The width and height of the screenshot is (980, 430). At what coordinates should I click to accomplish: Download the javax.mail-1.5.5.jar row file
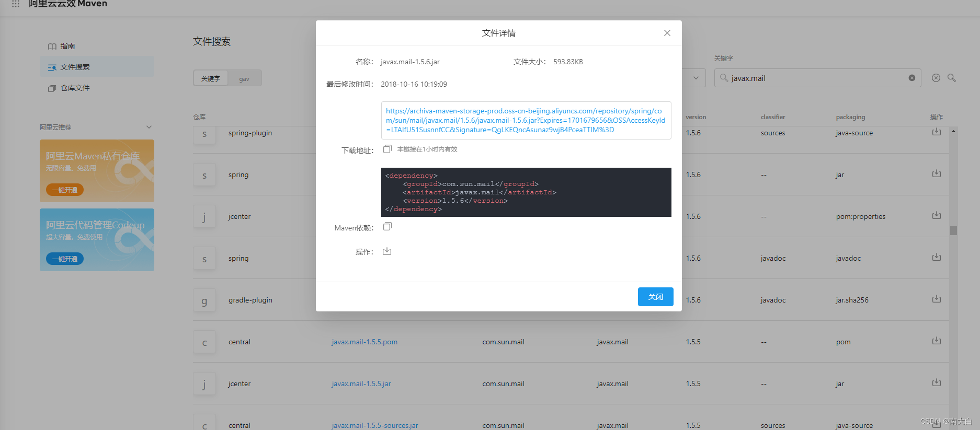(937, 382)
